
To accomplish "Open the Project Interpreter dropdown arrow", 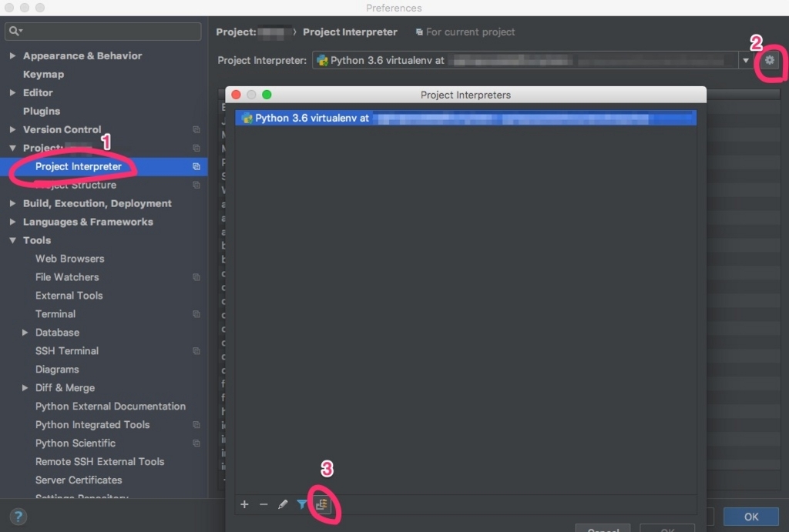I will (x=746, y=60).
